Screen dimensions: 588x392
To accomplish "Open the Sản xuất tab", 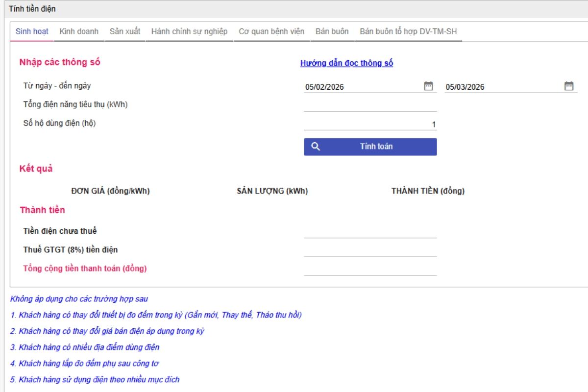I will tap(125, 31).
